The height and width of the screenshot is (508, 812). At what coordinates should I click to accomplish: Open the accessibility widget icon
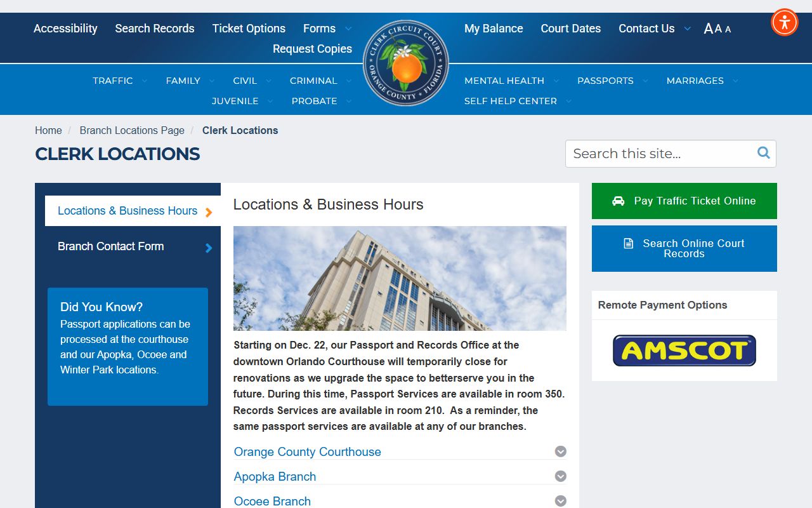pos(785,22)
